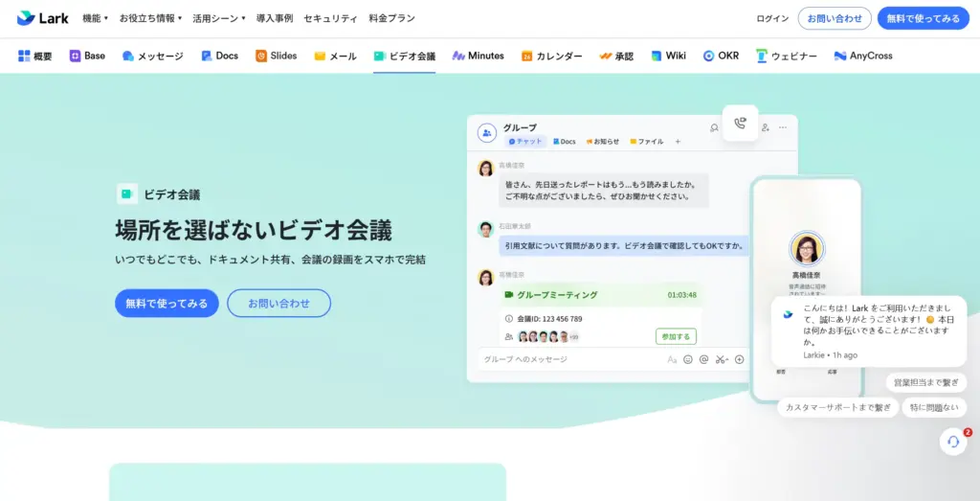Viewport: 980px width, 501px height.
Task: Expand the お役立ち情報 dropdown menu
Action: click(x=150, y=18)
